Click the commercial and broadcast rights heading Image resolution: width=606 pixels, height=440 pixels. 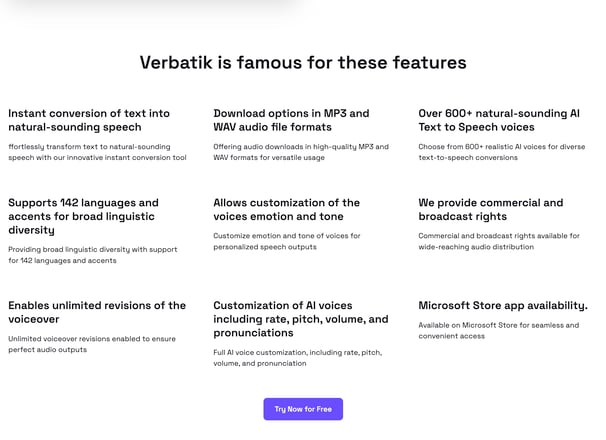point(490,209)
